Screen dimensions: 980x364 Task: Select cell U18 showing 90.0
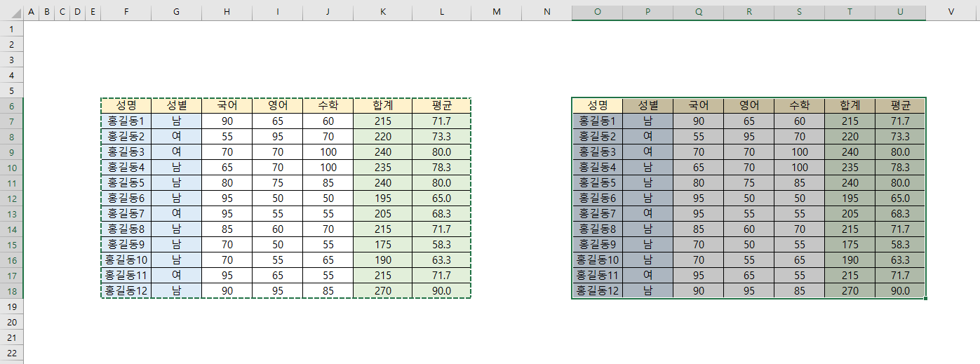(900, 290)
